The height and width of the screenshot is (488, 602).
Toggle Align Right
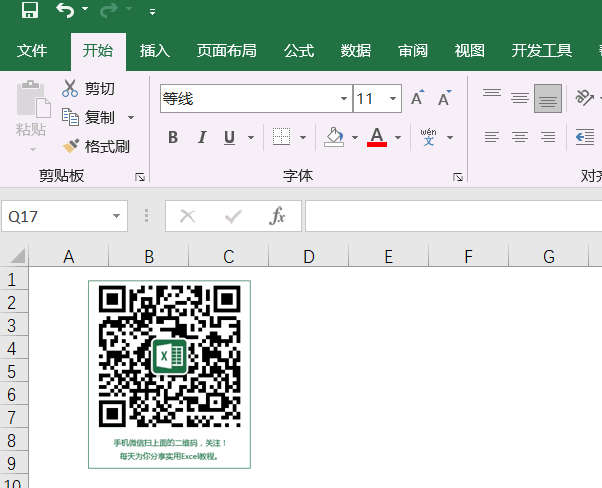[548, 137]
